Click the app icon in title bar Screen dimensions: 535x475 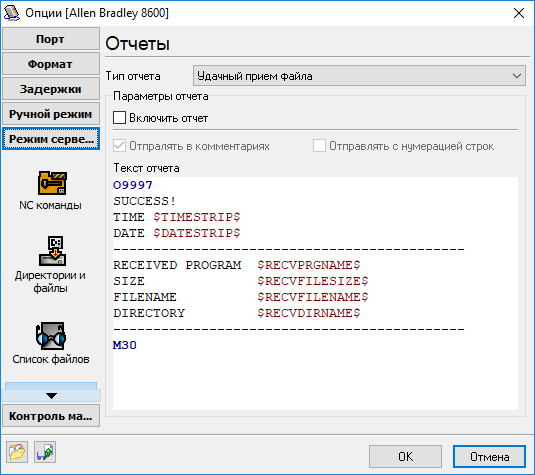pos(11,13)
